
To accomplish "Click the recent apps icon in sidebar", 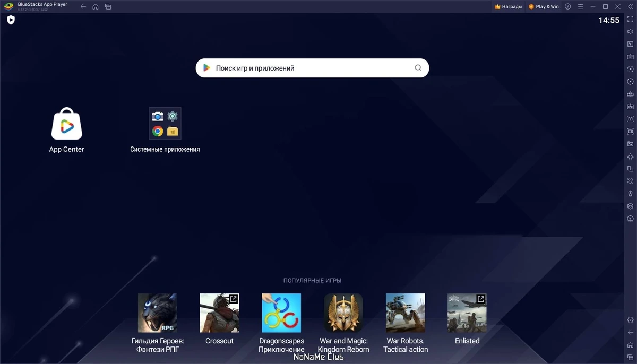I will pyautogui.click(x=631, y=358).
